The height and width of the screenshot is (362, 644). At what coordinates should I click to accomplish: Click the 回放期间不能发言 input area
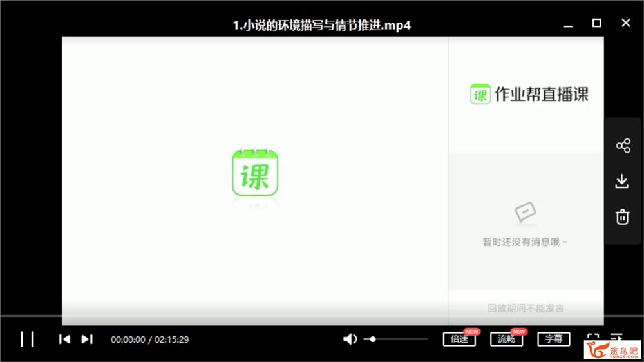tap(526, 308)
